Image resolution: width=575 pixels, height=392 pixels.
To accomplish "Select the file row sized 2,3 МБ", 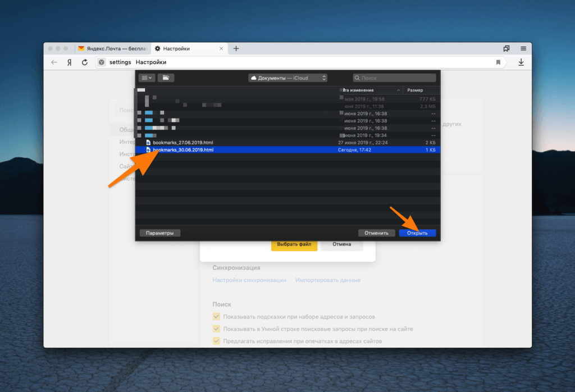I will pos(287,106).
